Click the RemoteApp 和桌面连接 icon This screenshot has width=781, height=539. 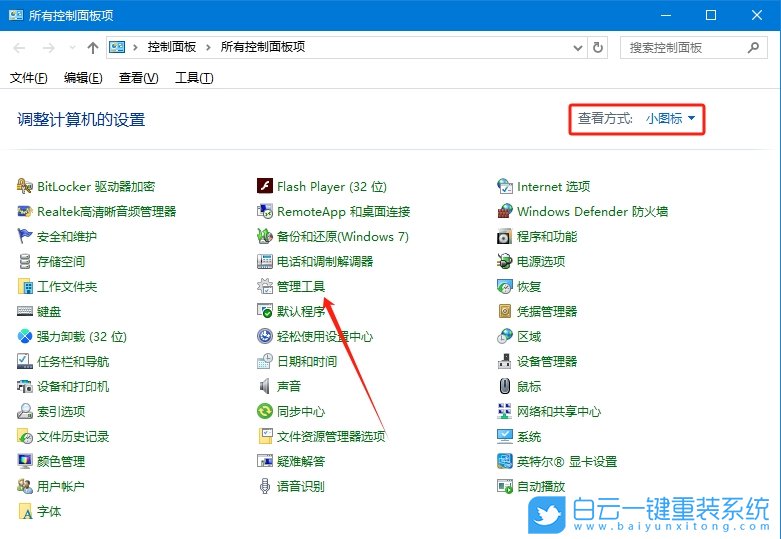264,211
